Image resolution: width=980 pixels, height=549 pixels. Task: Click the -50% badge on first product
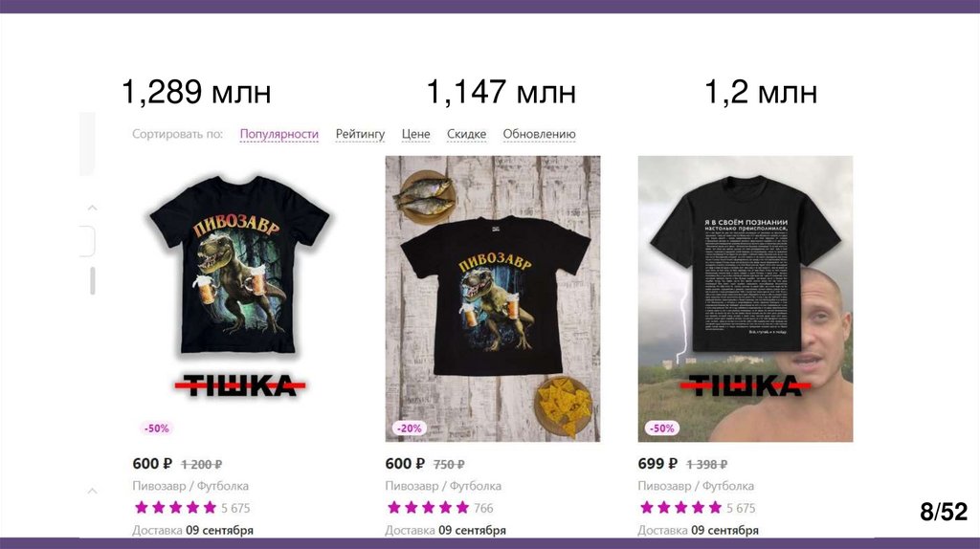pos(156,428)
